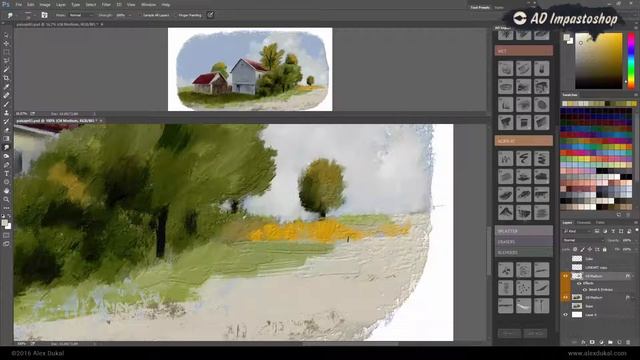This screenshot has height=360, width=640.
Task: Create a new group folder icon
Action: pos(610,342)
